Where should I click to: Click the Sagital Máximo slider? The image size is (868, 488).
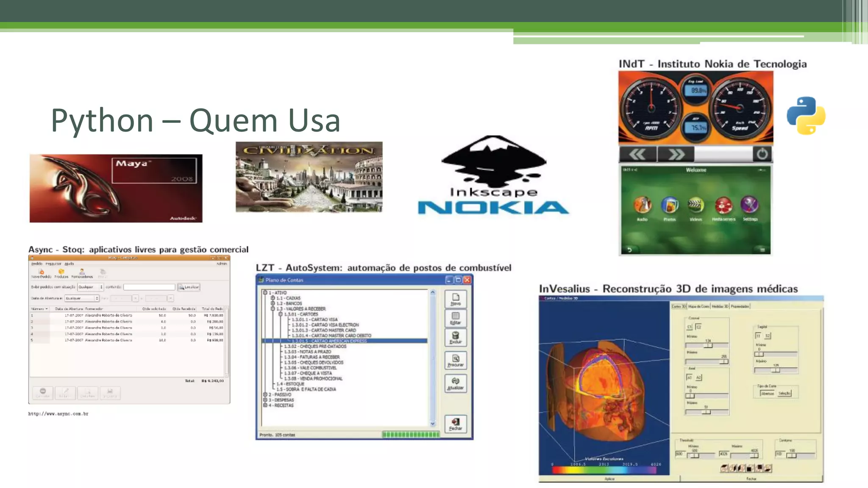point(776,370)
